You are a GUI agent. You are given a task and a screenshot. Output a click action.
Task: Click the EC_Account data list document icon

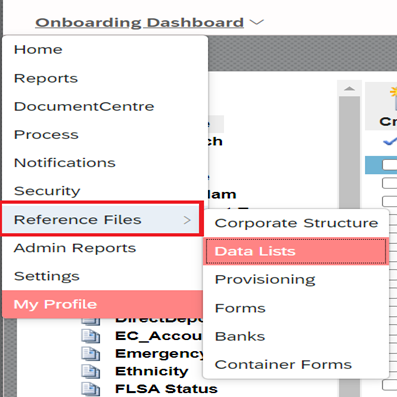[x=91, y=336]
